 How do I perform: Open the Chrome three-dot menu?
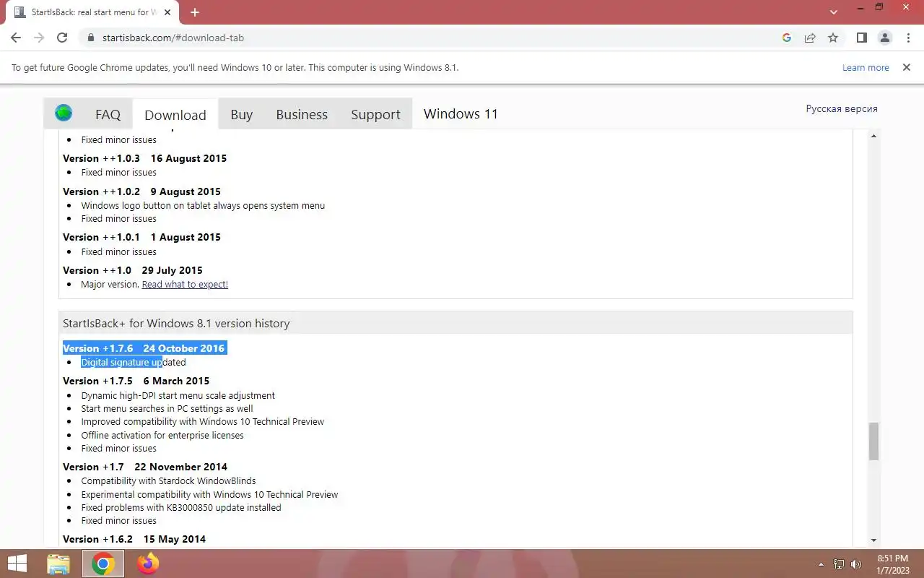(907, 38)
